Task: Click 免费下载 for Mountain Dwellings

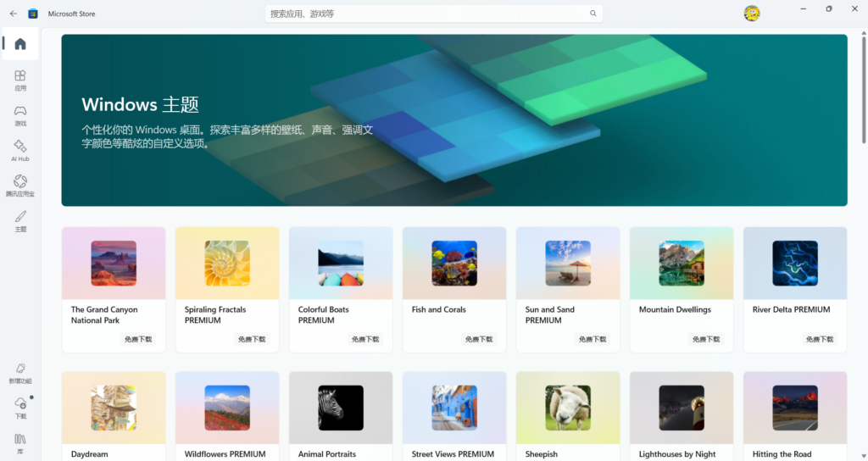Action: 706,339
